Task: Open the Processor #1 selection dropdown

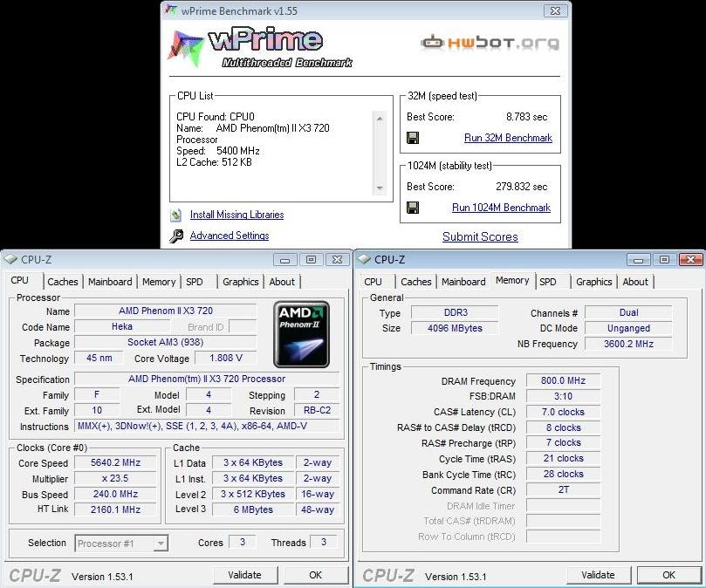Action: [x=161, y=544]
